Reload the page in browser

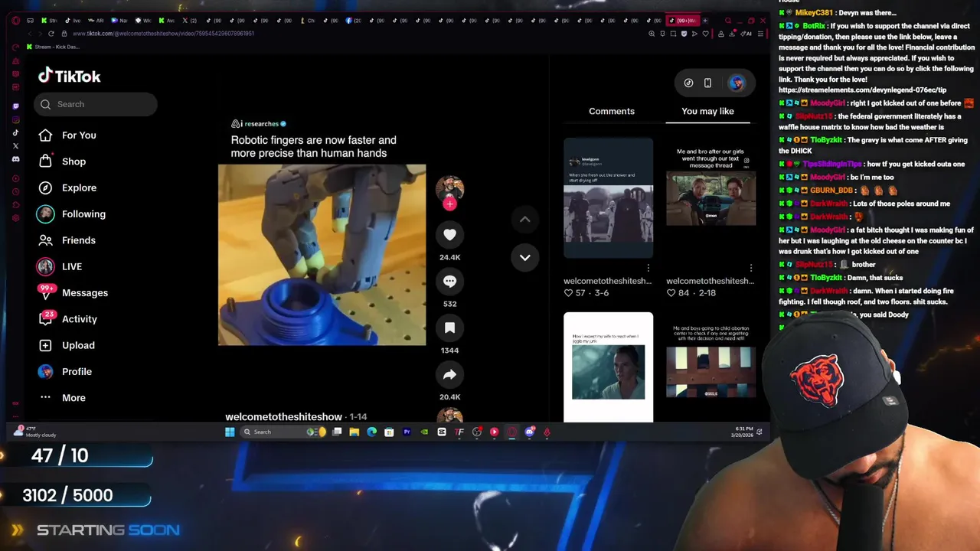tap(51, 34)
